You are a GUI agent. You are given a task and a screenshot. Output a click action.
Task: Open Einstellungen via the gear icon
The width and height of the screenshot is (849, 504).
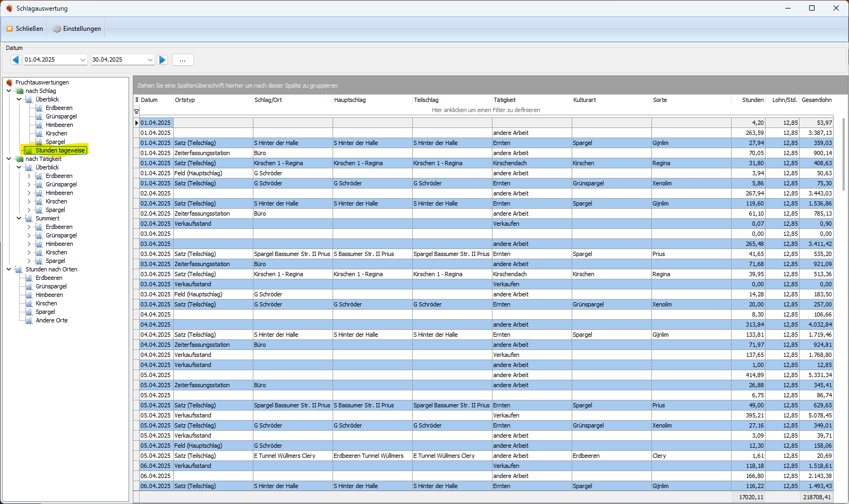click(57, 29)
